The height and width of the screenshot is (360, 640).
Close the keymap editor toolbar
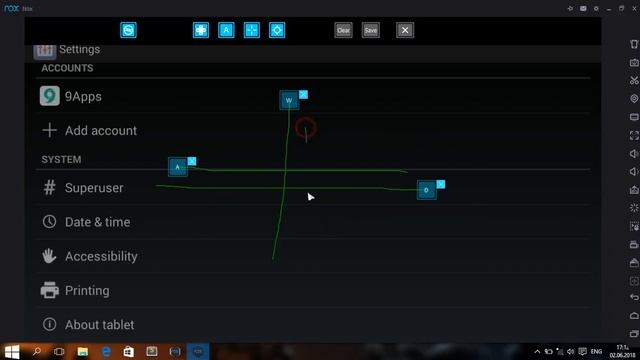click(405, 30)
